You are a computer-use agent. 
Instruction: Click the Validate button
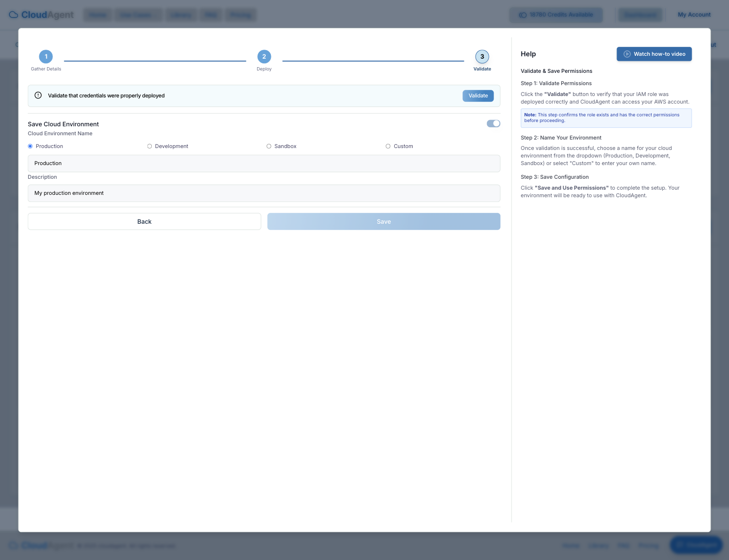[x=478, y=96]
